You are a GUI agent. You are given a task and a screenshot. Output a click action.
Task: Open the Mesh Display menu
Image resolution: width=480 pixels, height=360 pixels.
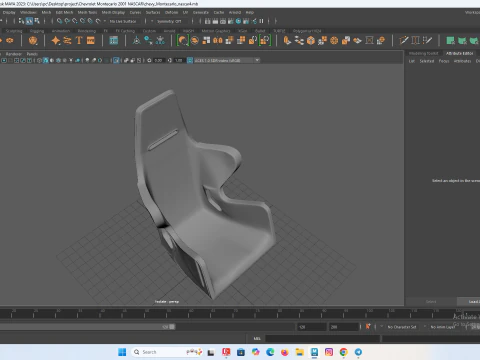pyautogui.click(x=113, y=12)
